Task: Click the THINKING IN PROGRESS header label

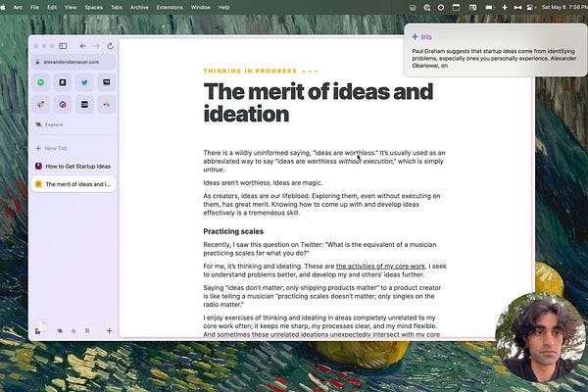Action: pyautogui.click(x=250, y=71)
